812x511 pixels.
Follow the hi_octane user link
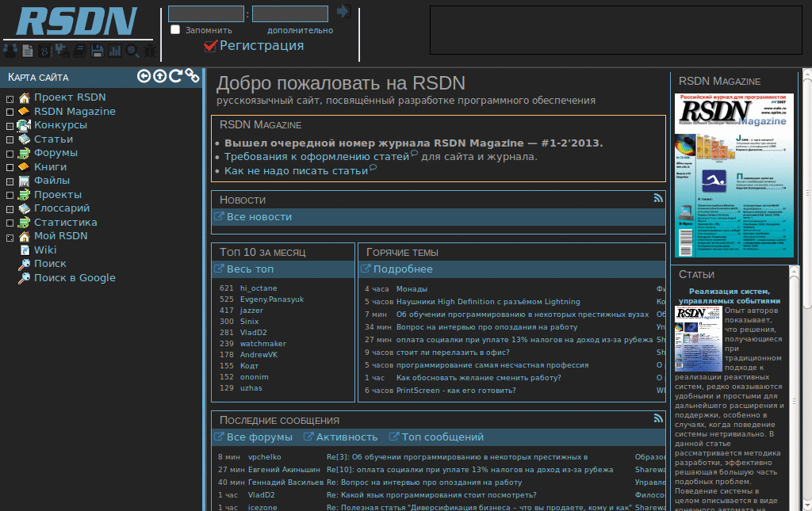[259, 288]
